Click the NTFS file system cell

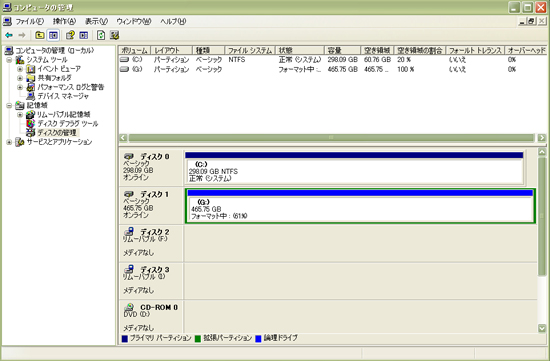coord(237,60)
